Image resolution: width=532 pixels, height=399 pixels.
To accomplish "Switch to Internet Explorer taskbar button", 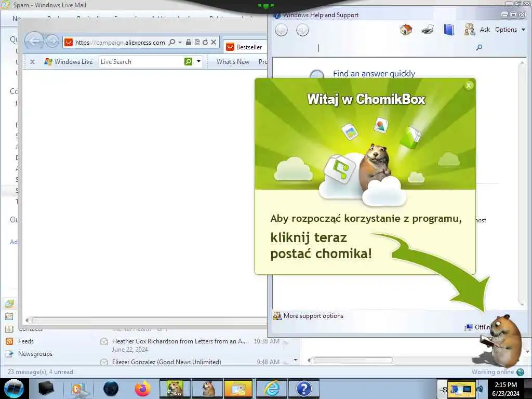I will click(x=271, y=389).
